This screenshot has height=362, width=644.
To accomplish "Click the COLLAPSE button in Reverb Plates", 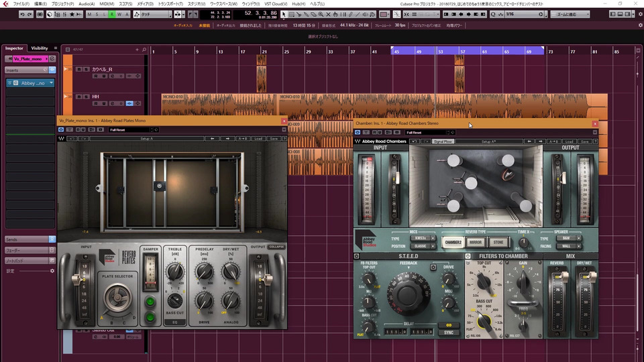I will (x=277, y=247).
